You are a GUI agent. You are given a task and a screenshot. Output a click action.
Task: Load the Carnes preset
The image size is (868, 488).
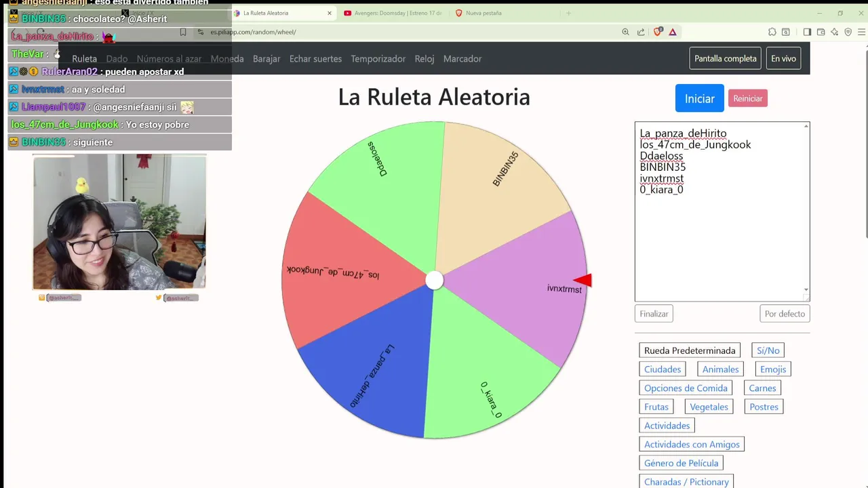762,388
